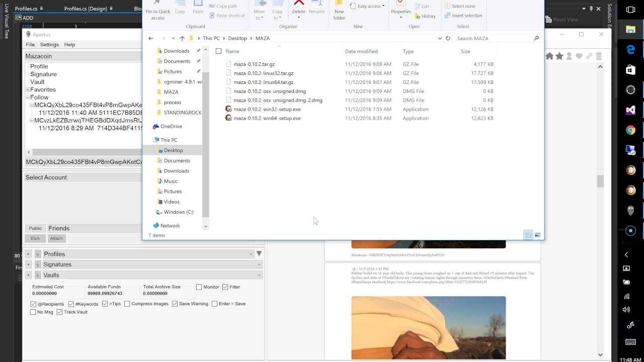The height and width of the screenshot is (362, 644).
Task: Click the home icon in Apertus toolbar
Action: tap(550, 56)
